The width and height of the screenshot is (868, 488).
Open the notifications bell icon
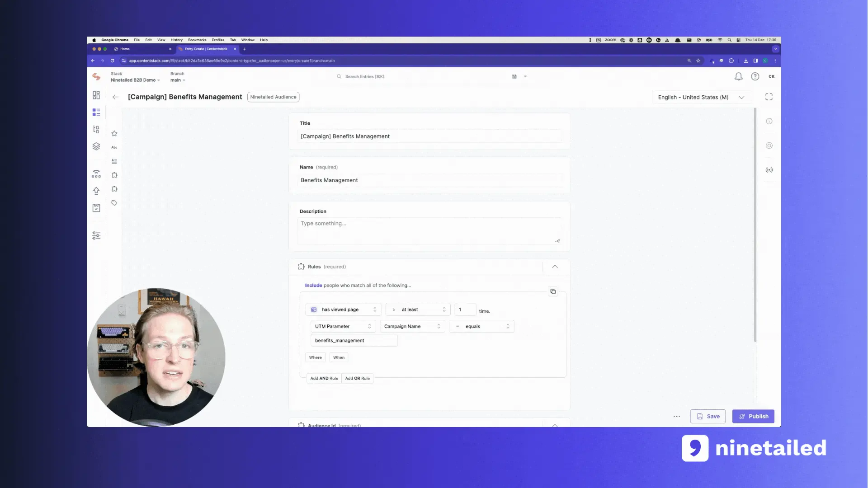(738, 77)
